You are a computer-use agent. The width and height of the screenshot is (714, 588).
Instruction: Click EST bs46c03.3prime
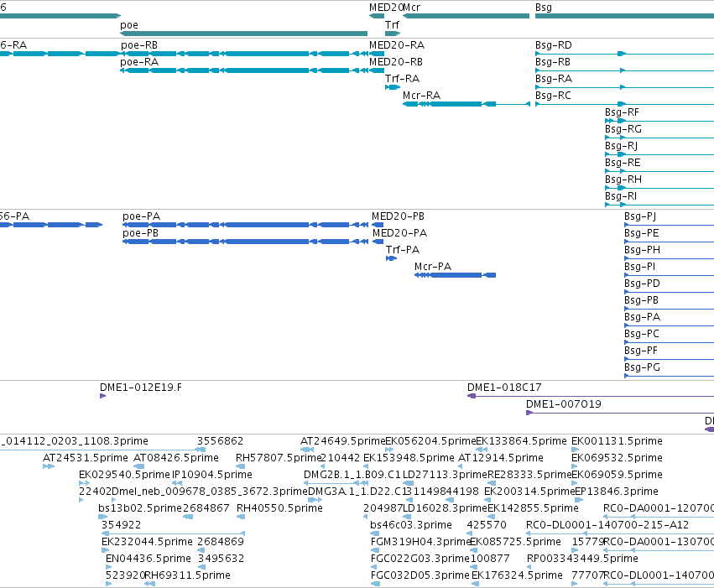click(x=411, y=525)
